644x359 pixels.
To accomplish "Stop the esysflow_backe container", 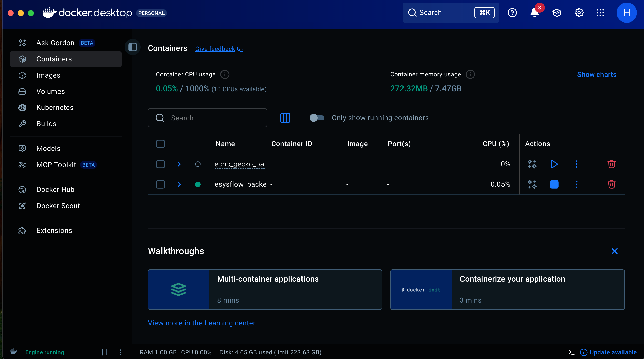I will tap(554, 184).
